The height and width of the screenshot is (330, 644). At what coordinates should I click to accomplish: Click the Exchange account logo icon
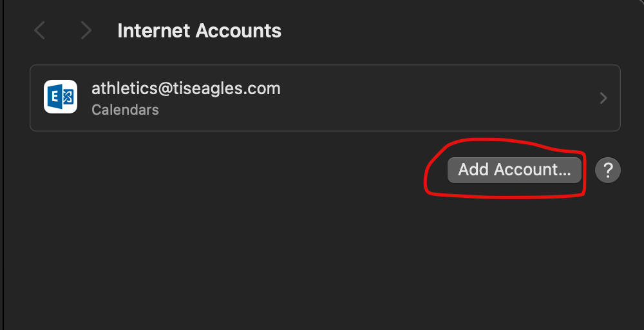[x=61, y=97]
